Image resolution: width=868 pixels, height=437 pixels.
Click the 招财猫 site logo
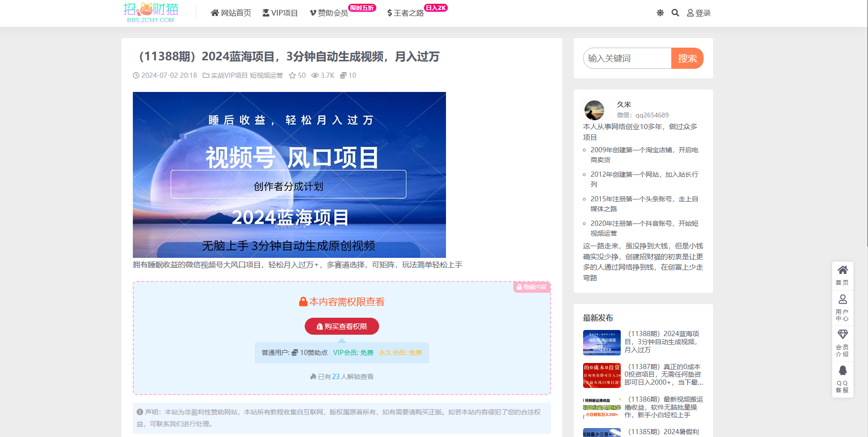[151, 13]
